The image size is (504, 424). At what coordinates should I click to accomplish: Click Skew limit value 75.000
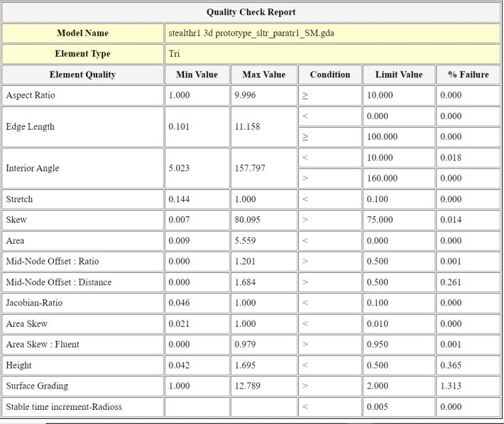tap(380, 220)
